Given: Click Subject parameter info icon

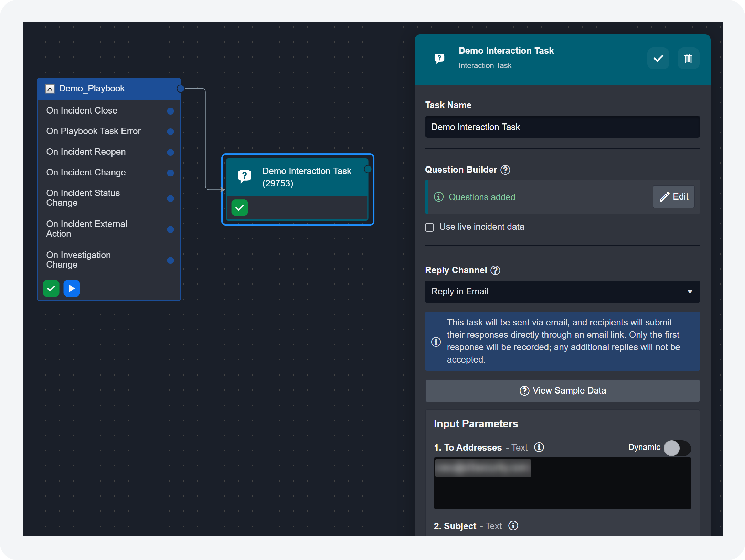Looking at the screenshot, I should 513,526.
